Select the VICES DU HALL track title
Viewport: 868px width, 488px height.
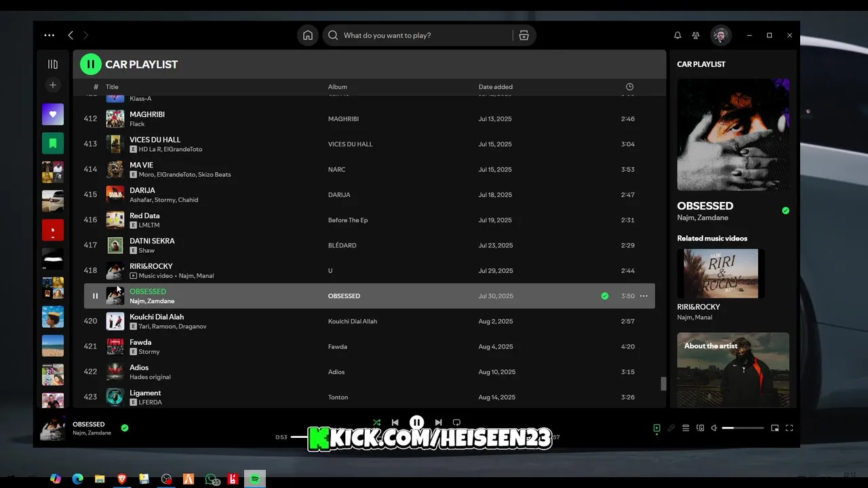(155, 140)
